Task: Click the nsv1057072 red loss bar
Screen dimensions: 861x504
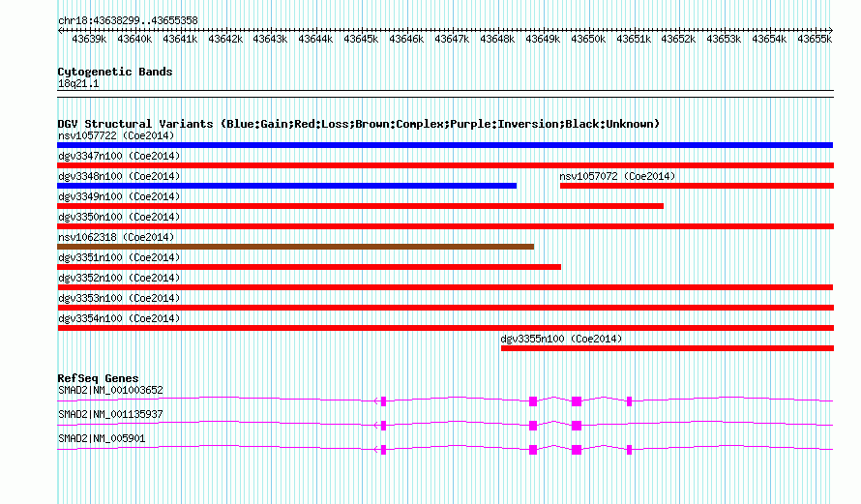Action: 697,186
